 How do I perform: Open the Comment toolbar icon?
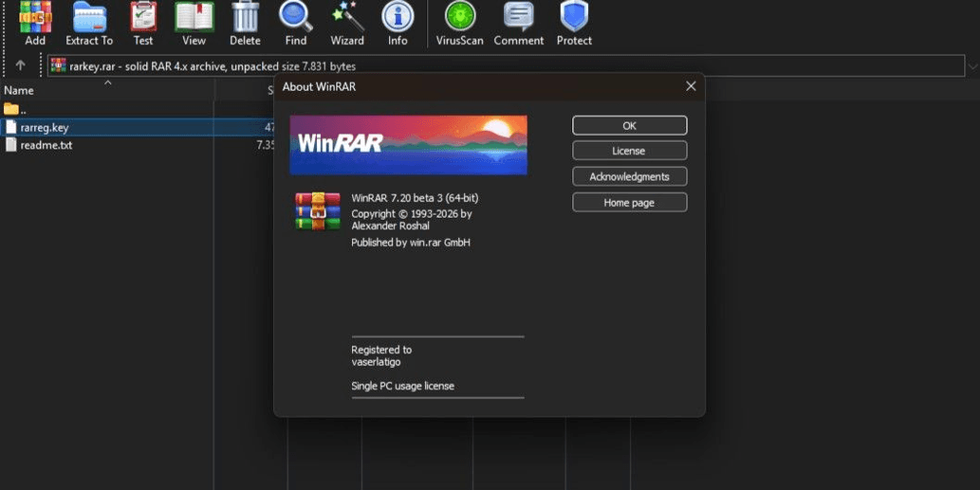[x=519, y=21]
